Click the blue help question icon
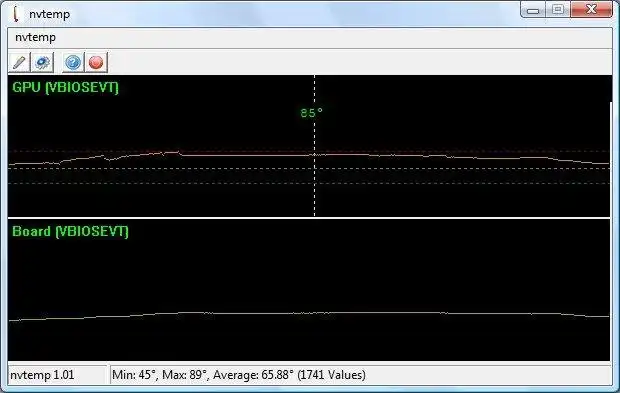Screen dimensions: 620x393 [x=73, y=62]
